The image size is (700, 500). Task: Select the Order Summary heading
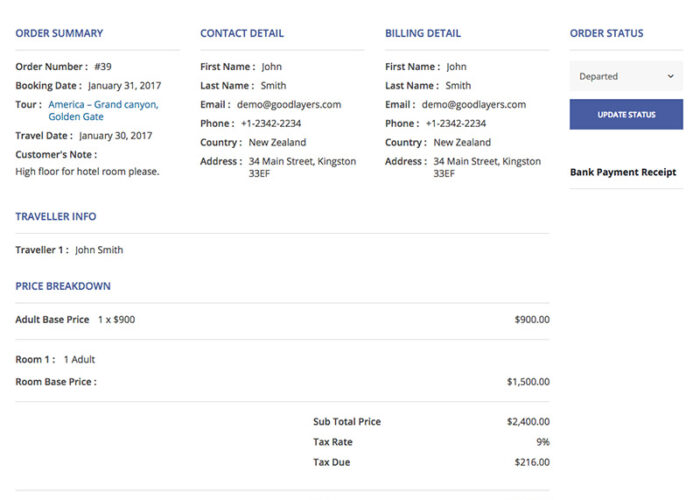pyautogui.click(x=59, y=33)
